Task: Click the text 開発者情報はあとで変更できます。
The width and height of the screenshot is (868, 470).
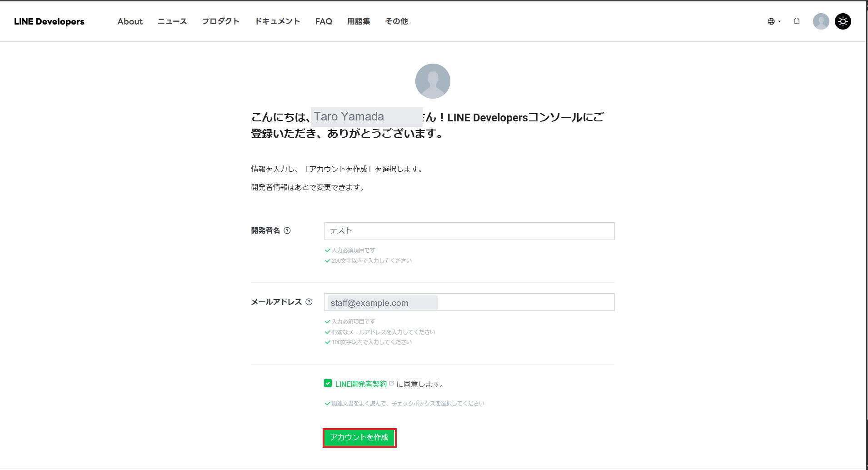Action: 309,187
